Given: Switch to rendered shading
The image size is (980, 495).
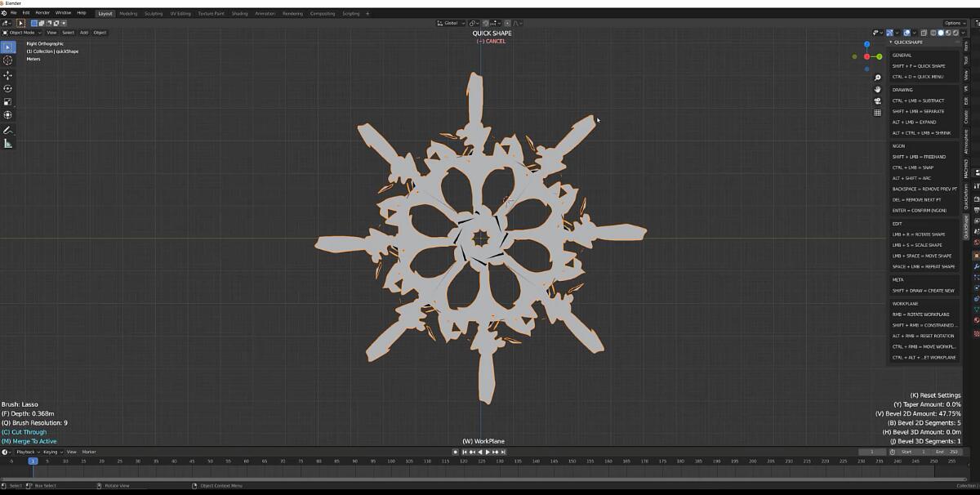Looking at the screenshot, I should point(955,33).
